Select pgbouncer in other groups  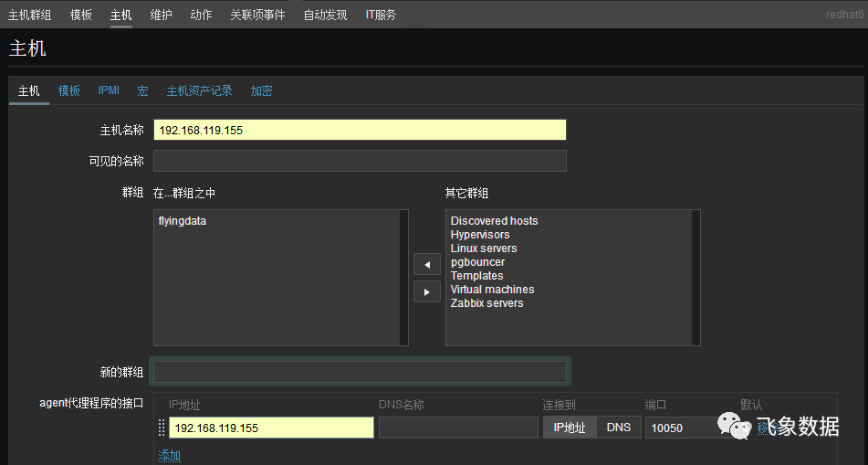click(477, 261)
